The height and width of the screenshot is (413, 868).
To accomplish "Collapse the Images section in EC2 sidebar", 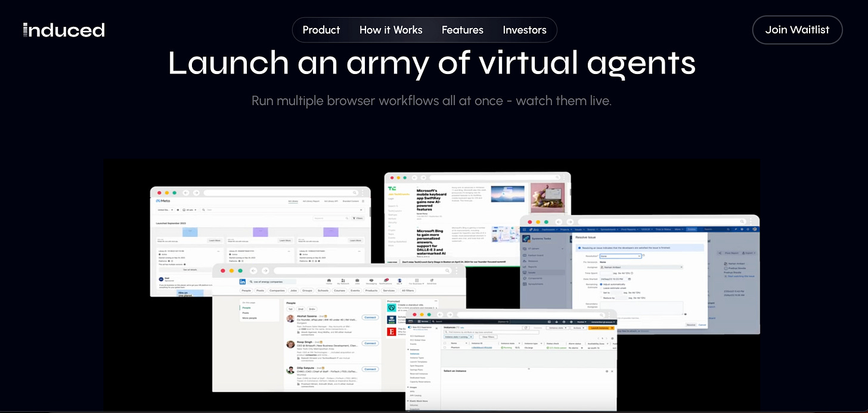I will (408, 387).
